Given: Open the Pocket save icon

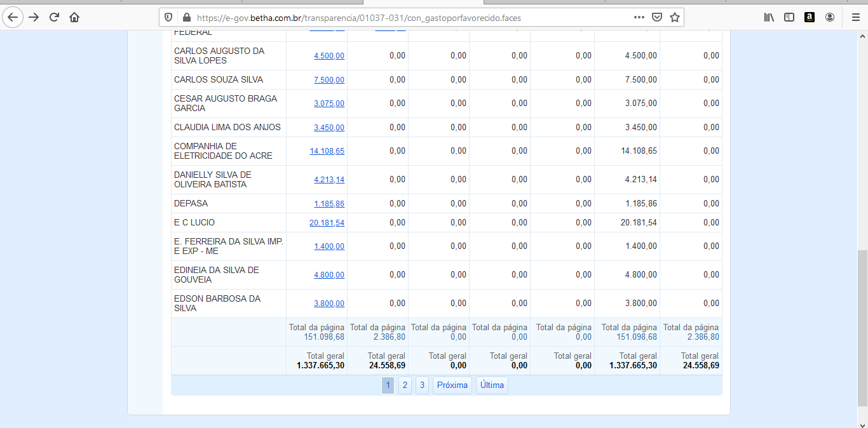Looking at the screenshot, I should coord(658,17).
